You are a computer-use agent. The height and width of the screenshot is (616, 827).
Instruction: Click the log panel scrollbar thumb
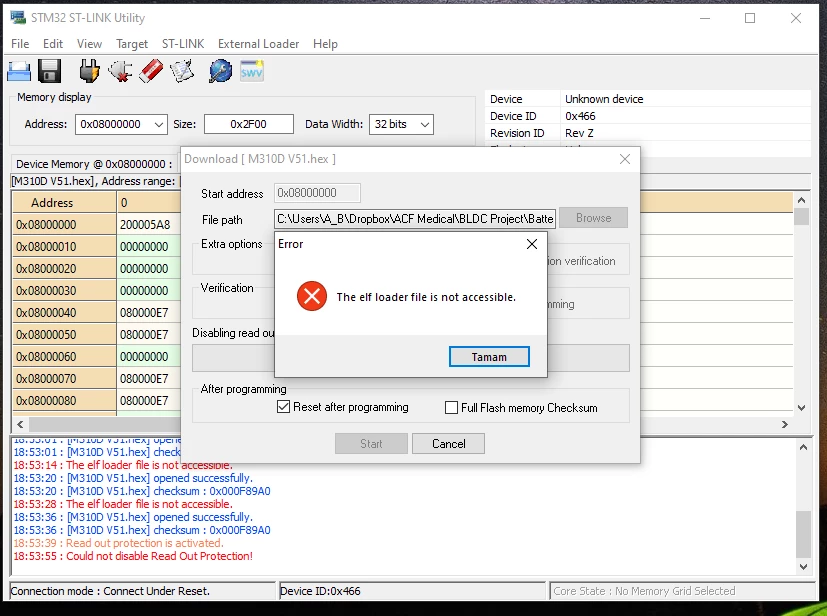coord(803,534)
